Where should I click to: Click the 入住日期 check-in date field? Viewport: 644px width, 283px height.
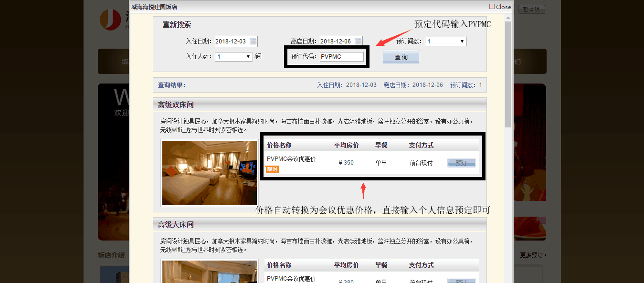[232, 42]
